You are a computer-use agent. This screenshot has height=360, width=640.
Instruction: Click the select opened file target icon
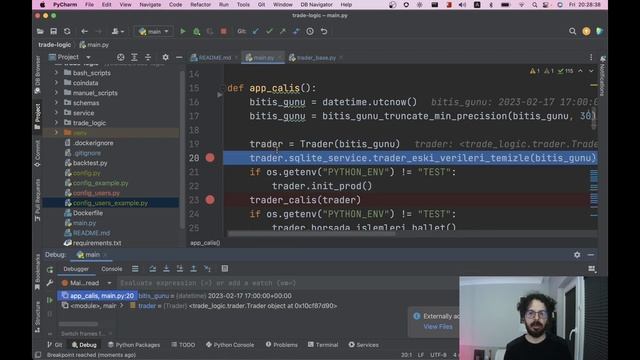tap(120, 57)
